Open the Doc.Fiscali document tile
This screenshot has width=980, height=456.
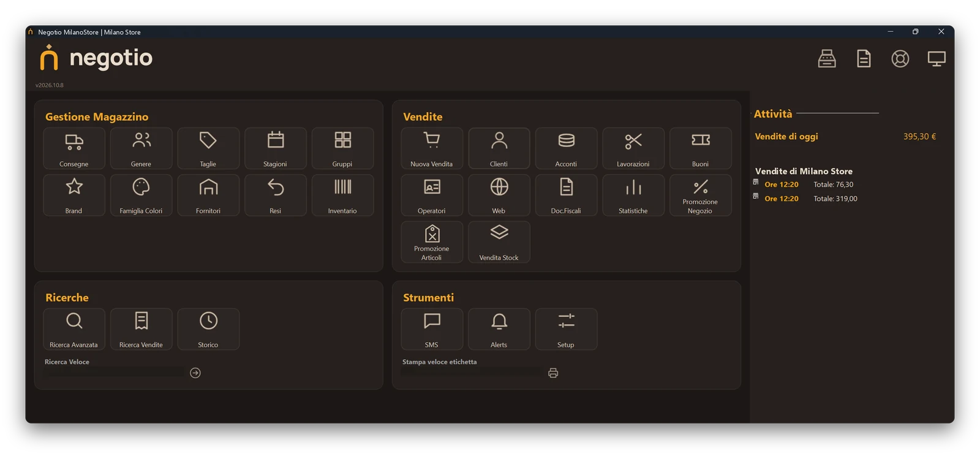click(x=566, y=195)
